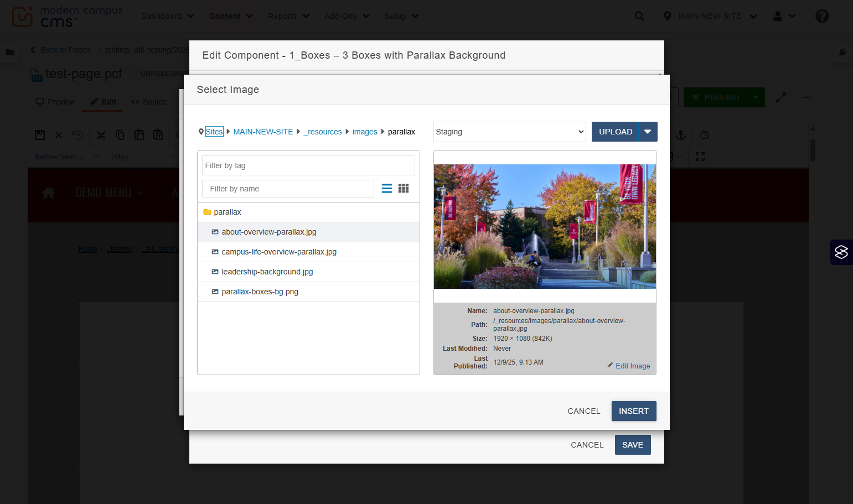Open the Setup menu
853x504 pixels.
click(x=401, y=16)
